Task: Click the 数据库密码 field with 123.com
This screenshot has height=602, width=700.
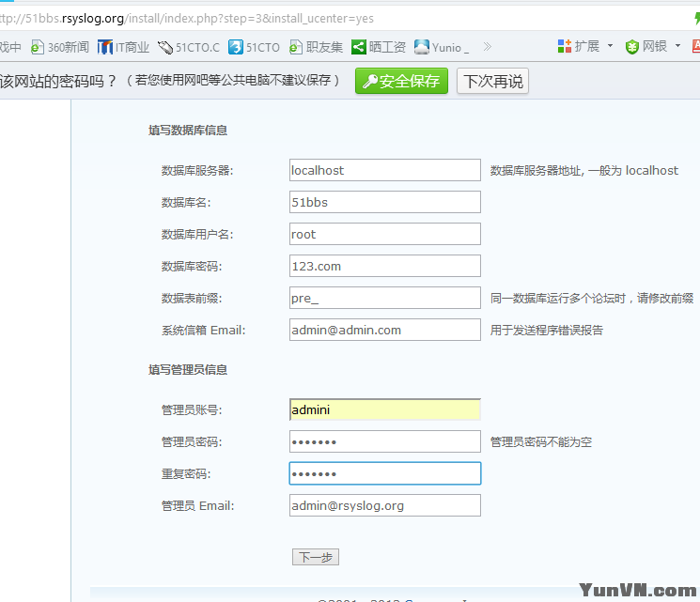Action: (385, 266)
